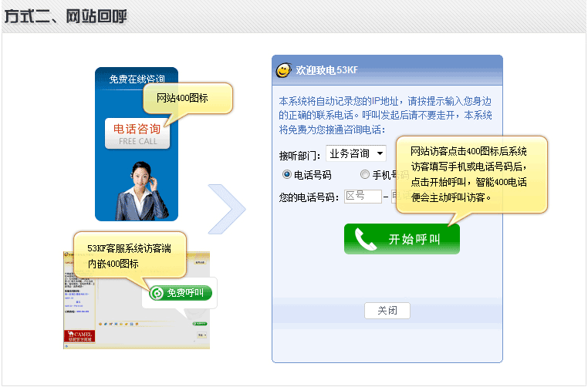This screenshot has width=588, height=387.
Task: Click the large chevron arrow graphic
Action: [x=227, y=208]
